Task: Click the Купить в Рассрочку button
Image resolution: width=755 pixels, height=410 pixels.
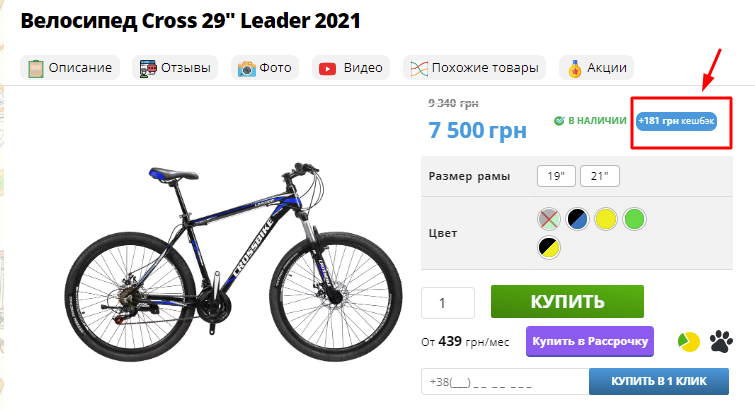Action: pyautogui.click(x=590, y=342)
